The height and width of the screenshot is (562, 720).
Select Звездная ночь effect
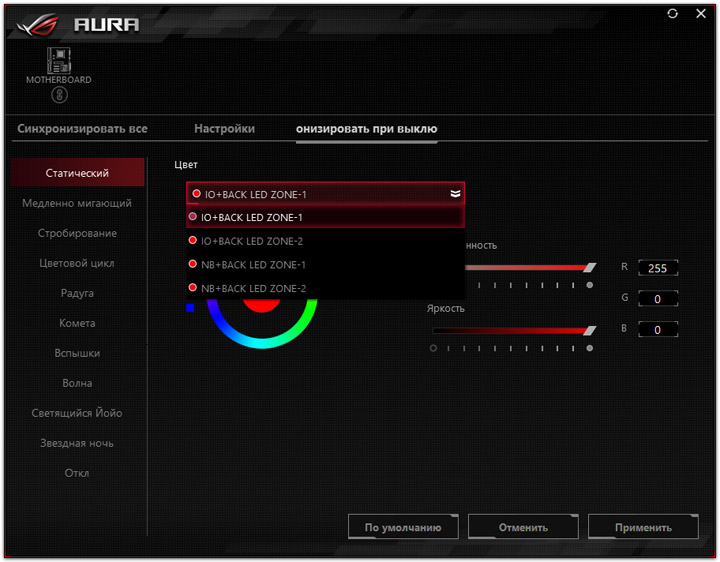pos(77,443)
